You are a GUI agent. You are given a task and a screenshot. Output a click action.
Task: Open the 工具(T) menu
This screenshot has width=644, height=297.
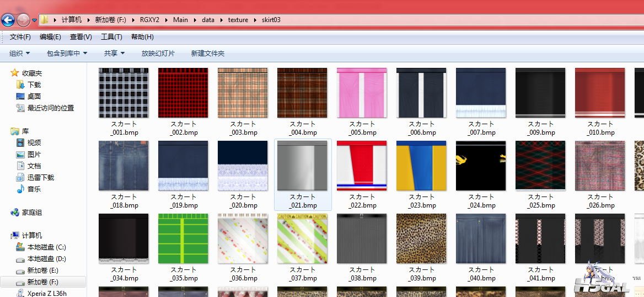tap(111, 37)
